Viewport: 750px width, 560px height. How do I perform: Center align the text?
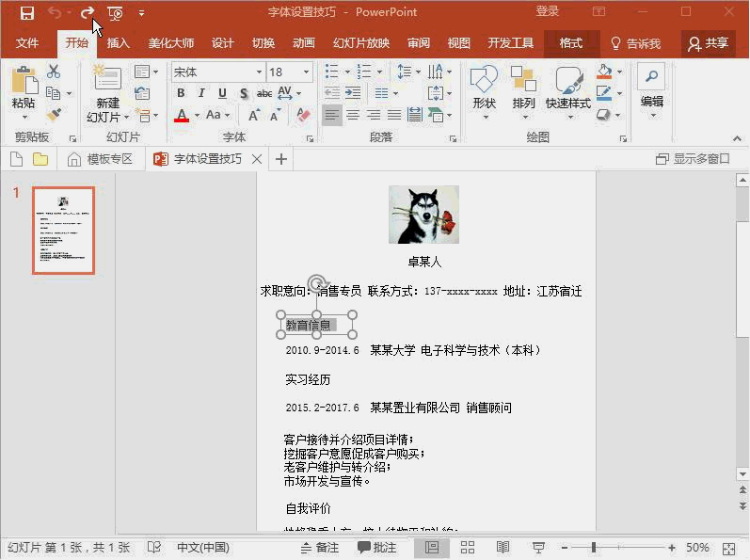click(353, 115)
